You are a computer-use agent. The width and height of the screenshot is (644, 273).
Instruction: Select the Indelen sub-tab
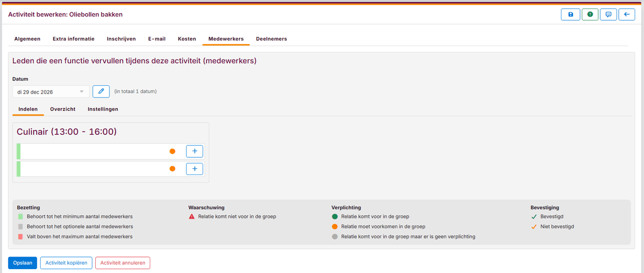[28, 110]
